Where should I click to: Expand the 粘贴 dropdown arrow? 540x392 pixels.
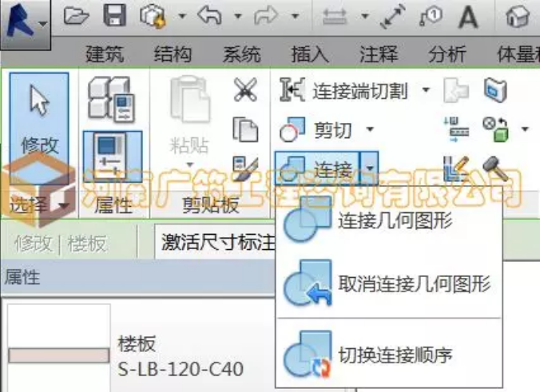190,164
